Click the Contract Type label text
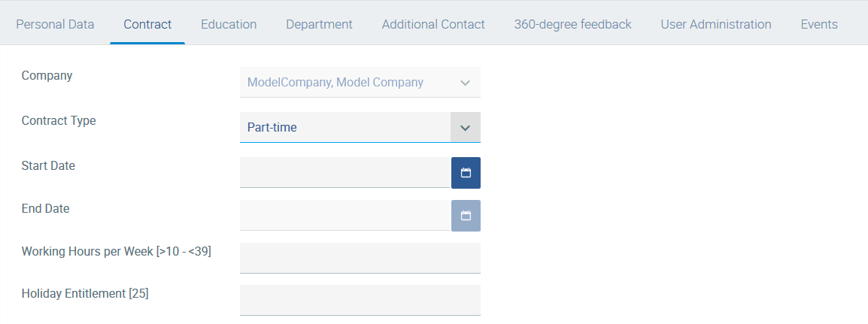 [x=59, y=120]
